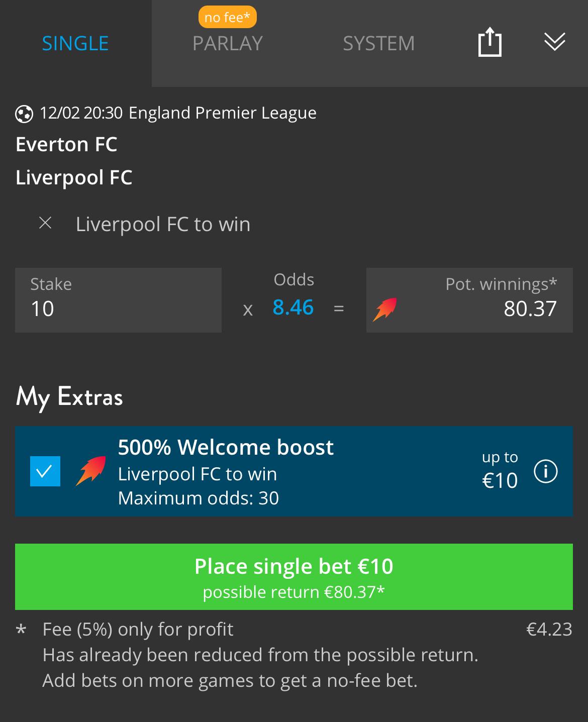Image resolution: width=588 pixels, height=722 pixels.
Task: Click the Liverpool FC team name
Action: [x=74, y=177]
